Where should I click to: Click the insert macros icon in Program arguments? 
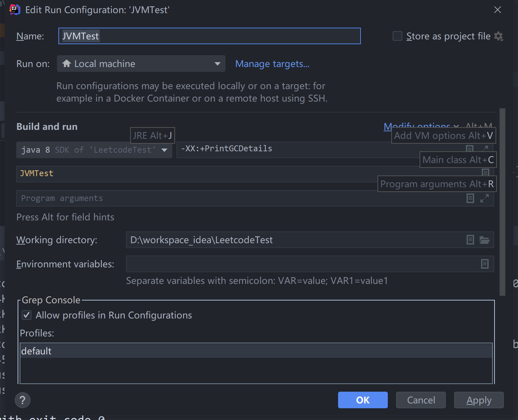470,198
